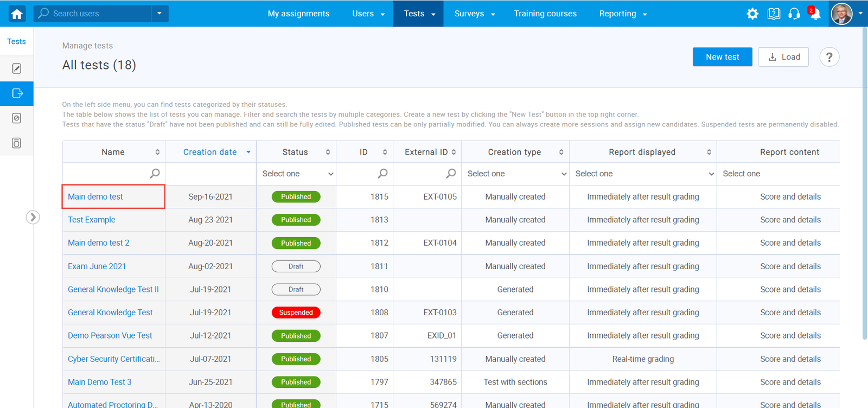This screenshot has height=408, width=868.
Task: Open the Reporting menu
Action: coord(622,14)
